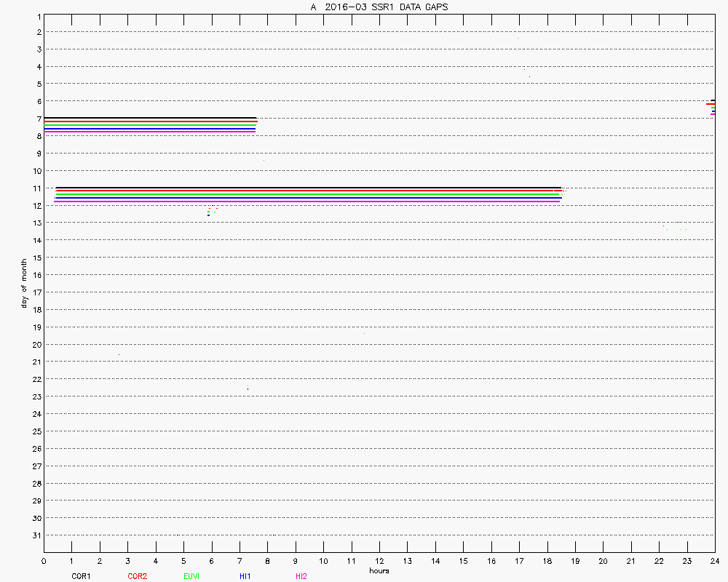Click hour 12 tick label on x-axis

379,561
